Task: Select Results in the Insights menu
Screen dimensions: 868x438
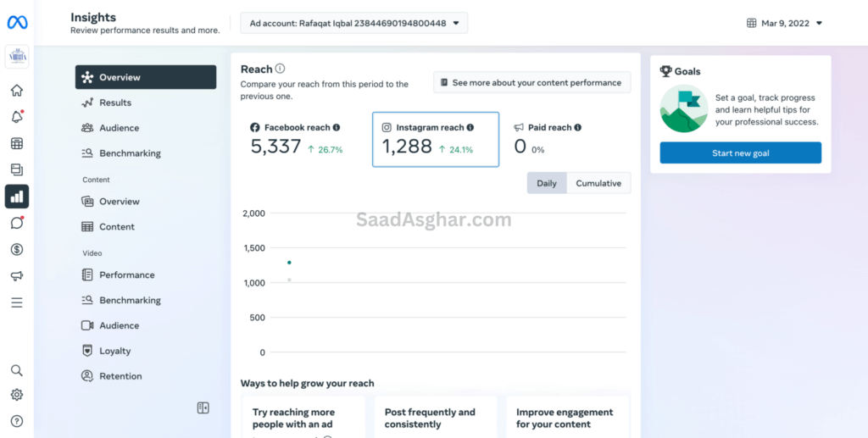Action: click(x=115, y=103)
